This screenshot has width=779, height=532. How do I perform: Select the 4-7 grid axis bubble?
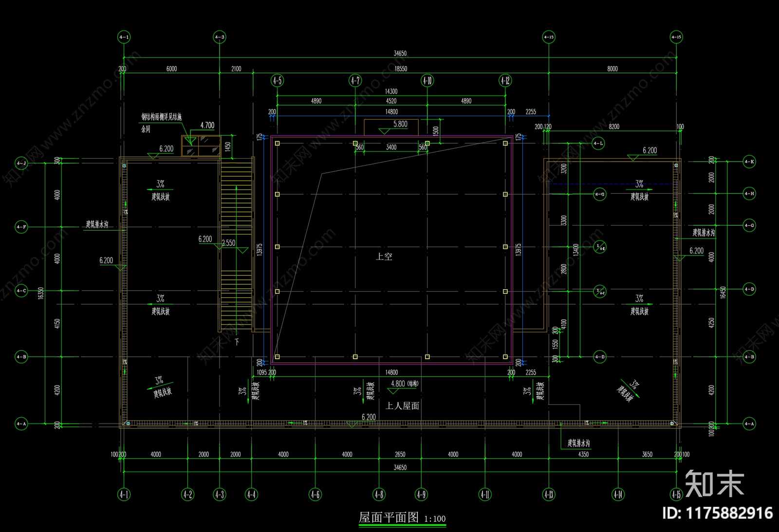(355, 81)
